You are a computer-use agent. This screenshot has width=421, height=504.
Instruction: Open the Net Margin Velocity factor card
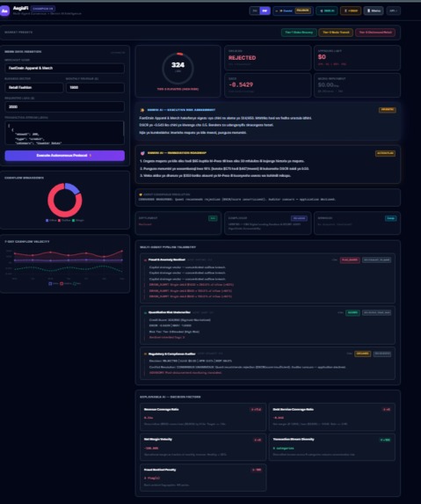(x=203, y=447)
